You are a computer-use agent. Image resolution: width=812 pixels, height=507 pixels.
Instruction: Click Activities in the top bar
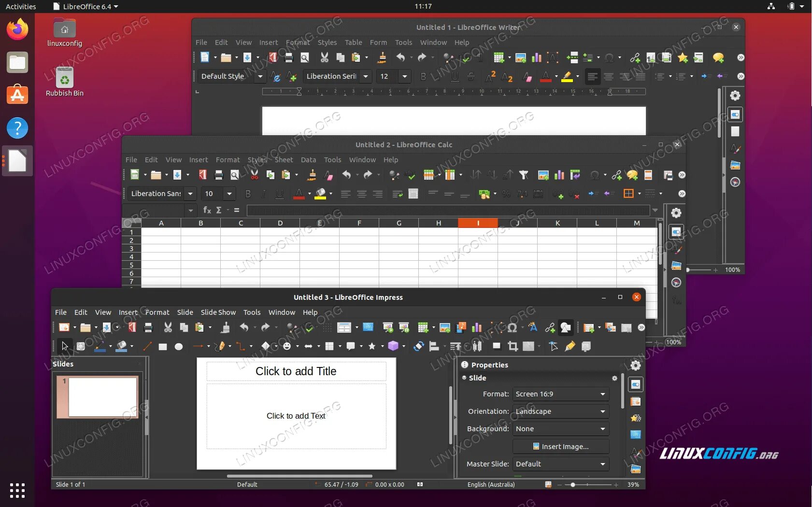pos(21,6)
